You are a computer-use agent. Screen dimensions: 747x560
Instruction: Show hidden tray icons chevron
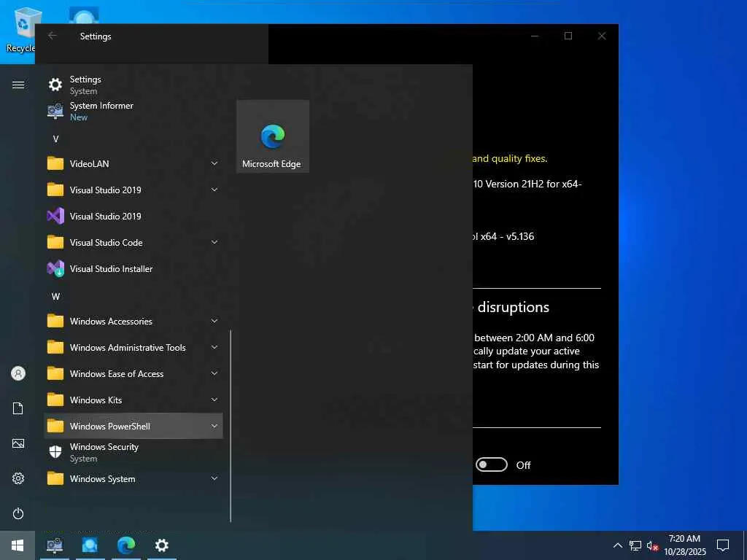[x=617, y=545]
